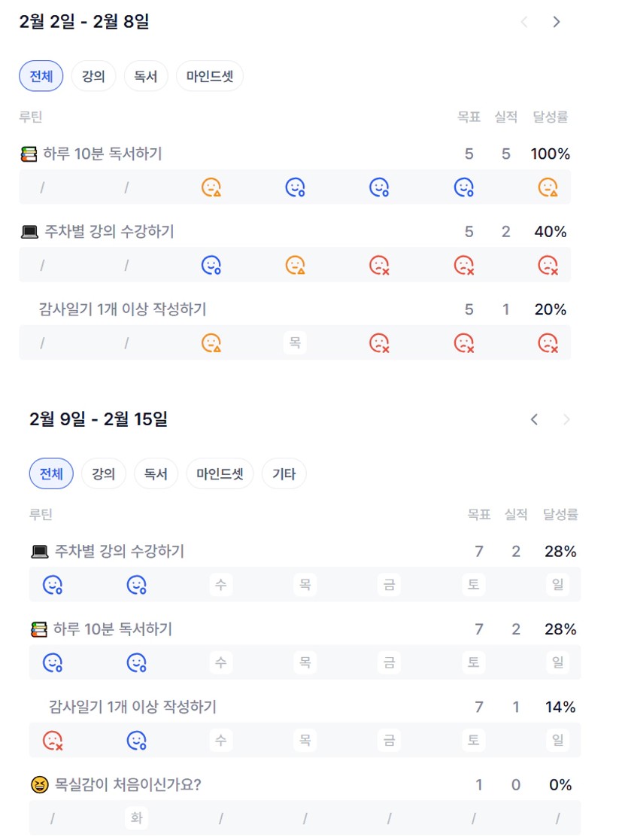622x840 pixels.
Task: Click book icon beside first-week 하루 10분 독서하기
Action: pyautogui.click(x=29, y=154)
